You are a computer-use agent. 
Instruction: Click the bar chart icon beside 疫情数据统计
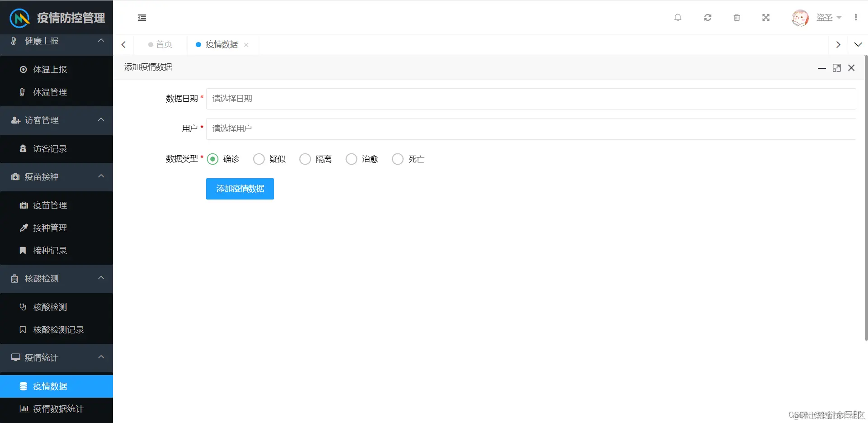pos(24,409)
